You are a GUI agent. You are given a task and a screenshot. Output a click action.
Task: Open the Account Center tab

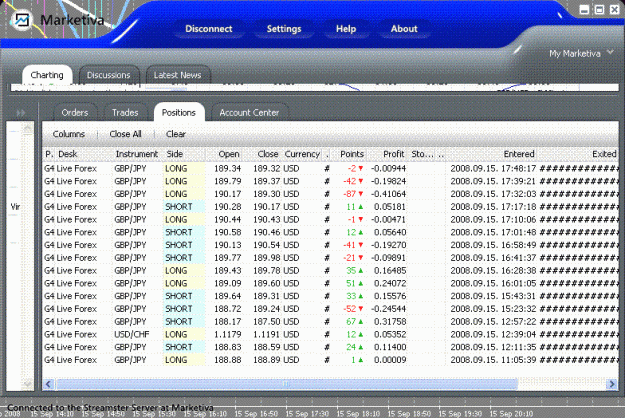click(x=249, y=112)
